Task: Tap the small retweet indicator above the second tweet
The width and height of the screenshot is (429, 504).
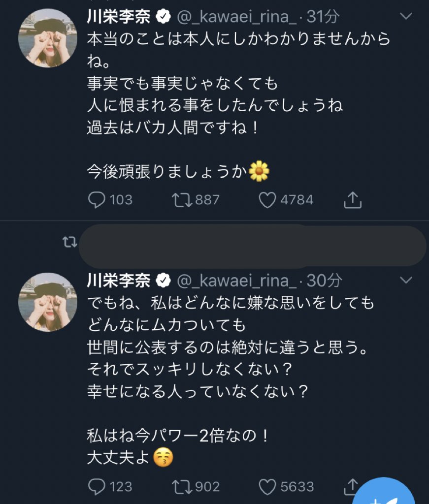Action: tap(69, 242)
